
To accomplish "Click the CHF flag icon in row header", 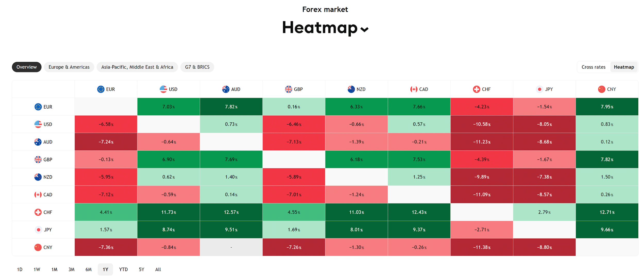I will [38, 212].
